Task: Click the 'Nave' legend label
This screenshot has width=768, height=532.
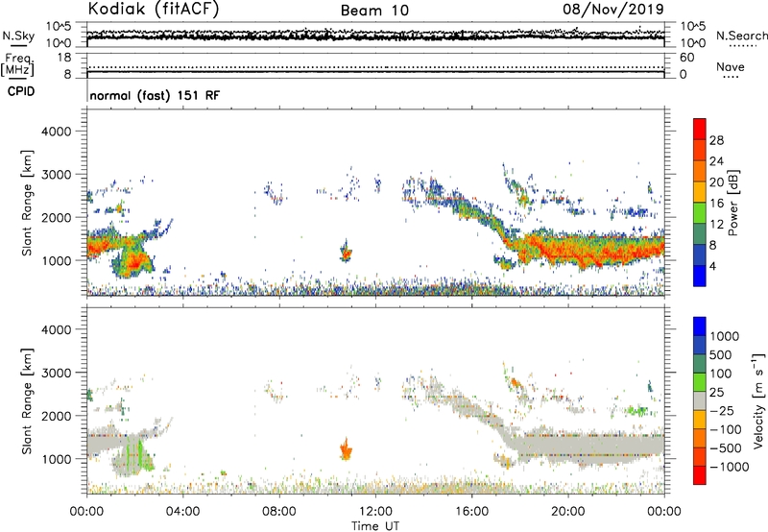Action: tap(731, 67)
